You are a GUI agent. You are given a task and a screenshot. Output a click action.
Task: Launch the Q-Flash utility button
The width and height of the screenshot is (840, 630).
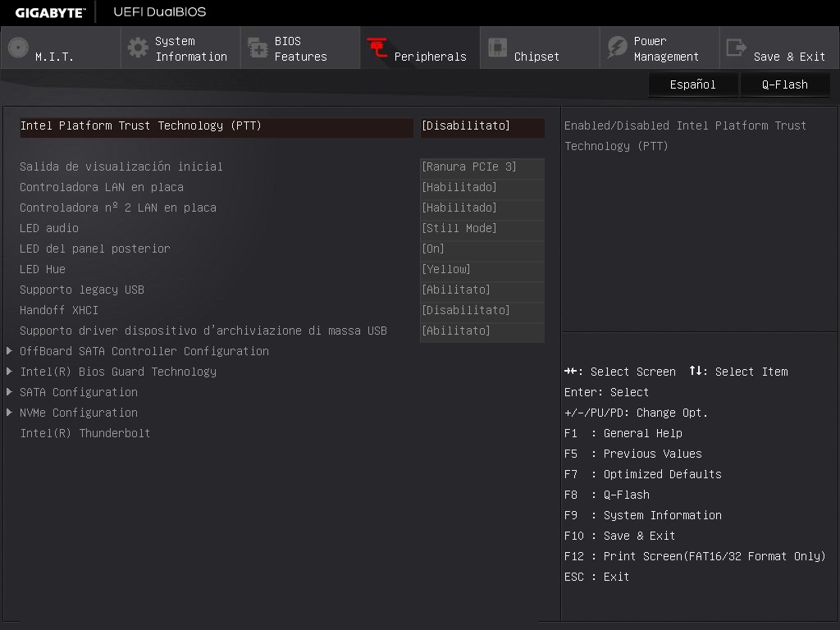coord(784,84)
